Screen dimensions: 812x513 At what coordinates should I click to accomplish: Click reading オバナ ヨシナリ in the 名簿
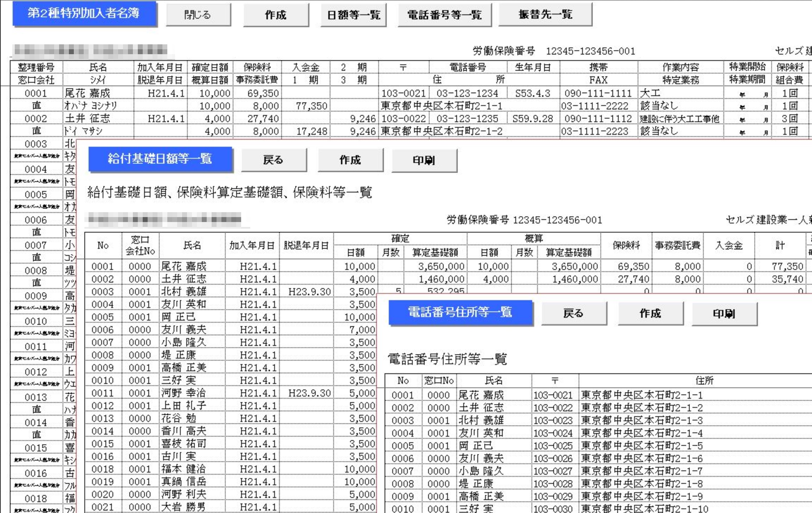90,106
